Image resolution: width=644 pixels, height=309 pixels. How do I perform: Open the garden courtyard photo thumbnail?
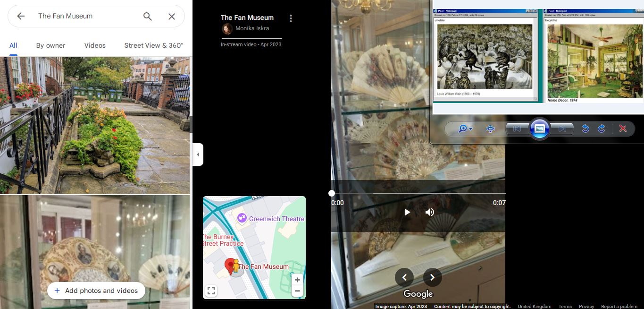click(x=95, y=125)
